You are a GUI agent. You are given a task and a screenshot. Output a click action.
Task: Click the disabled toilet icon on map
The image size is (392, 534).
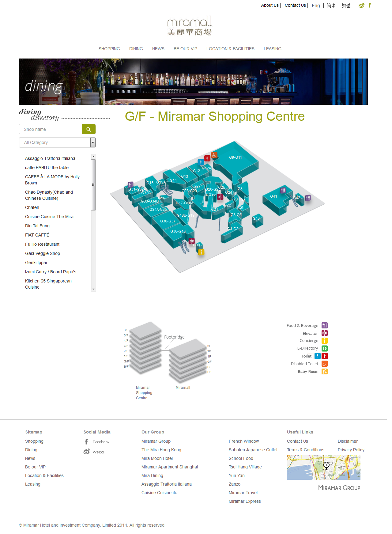pos(214,155)
